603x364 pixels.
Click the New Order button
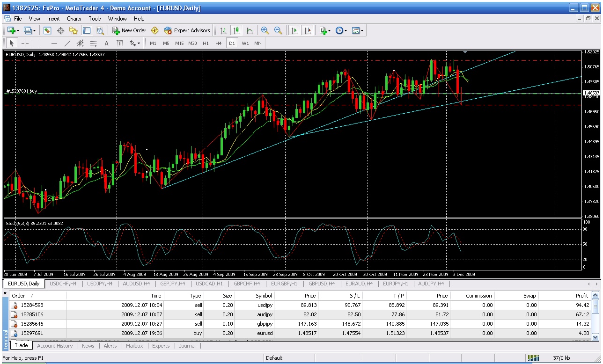130,30
